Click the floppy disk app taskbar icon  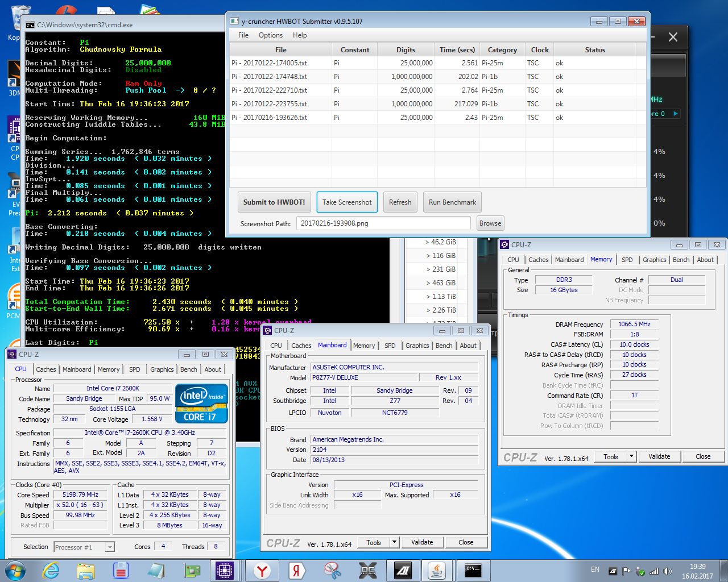pos(121,571)
